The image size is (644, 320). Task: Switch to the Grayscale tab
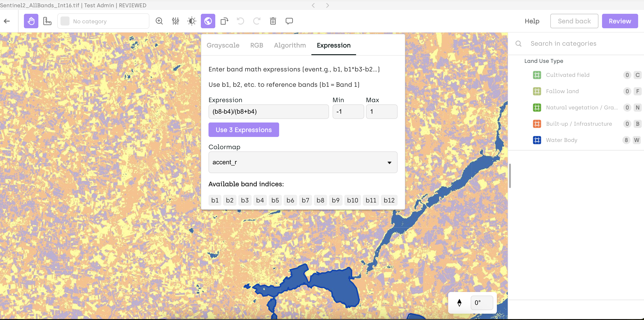223,45
